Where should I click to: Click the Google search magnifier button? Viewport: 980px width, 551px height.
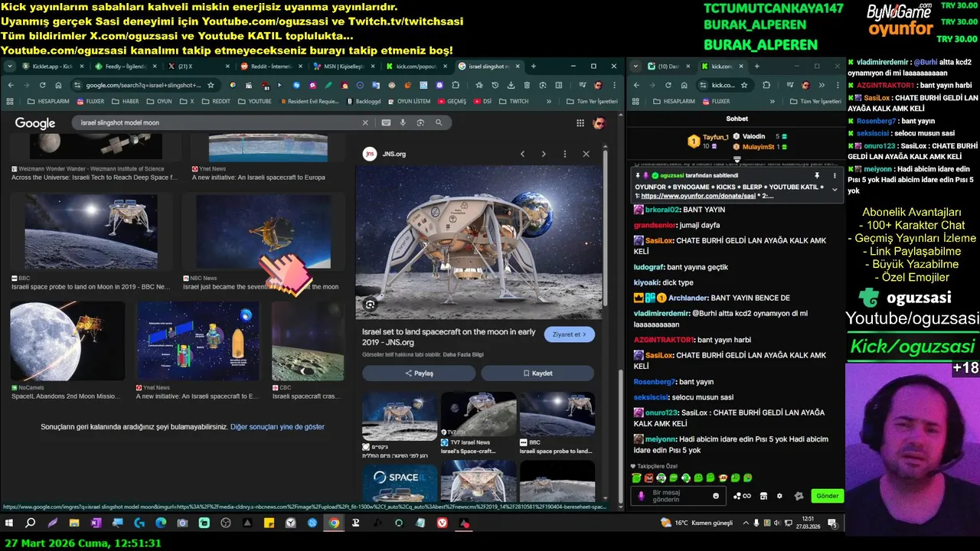pos(439,122)
